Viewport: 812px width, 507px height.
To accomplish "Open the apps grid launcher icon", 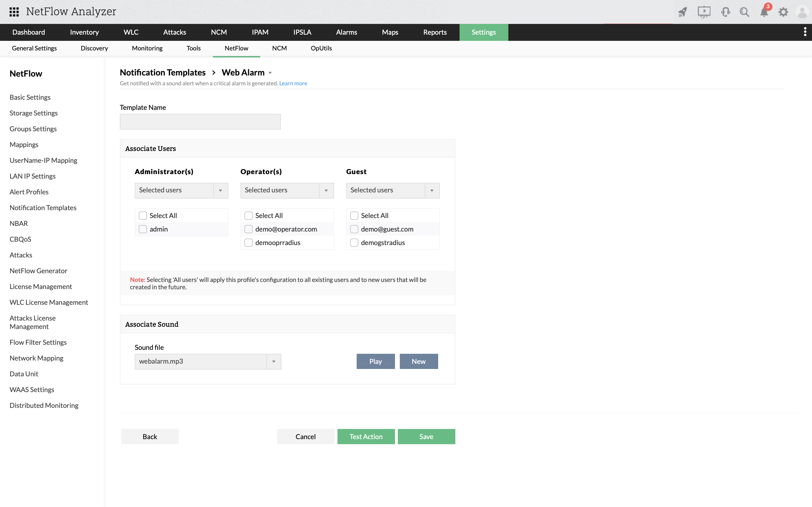I will click(x=14, y=12).
